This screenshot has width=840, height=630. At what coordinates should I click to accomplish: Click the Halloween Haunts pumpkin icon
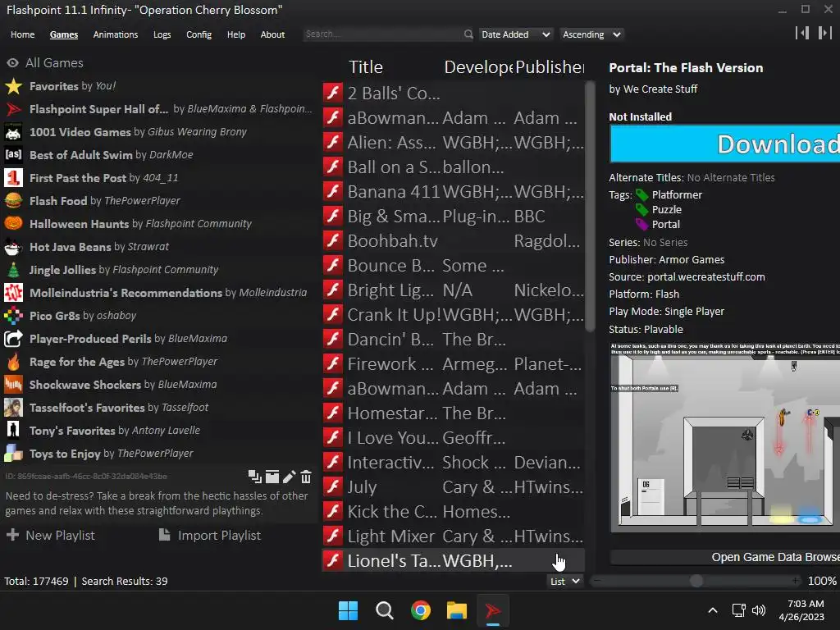coord(13,223)
